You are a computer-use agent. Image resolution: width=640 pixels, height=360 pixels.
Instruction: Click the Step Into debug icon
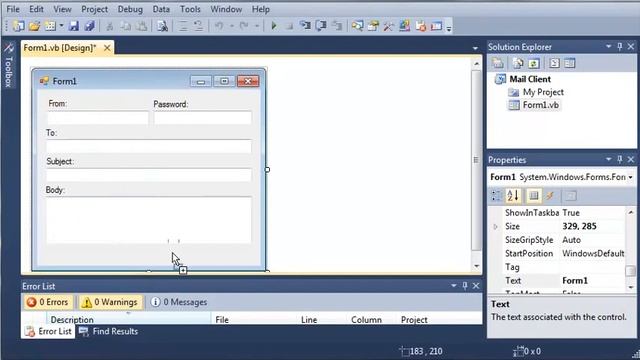(x=305, y=27)
